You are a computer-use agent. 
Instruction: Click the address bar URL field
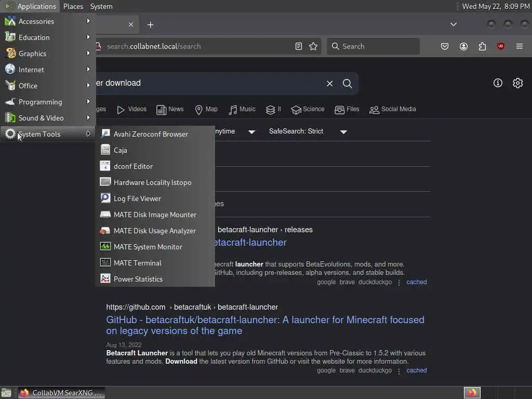pyautogui.click(x=197, y=46)
